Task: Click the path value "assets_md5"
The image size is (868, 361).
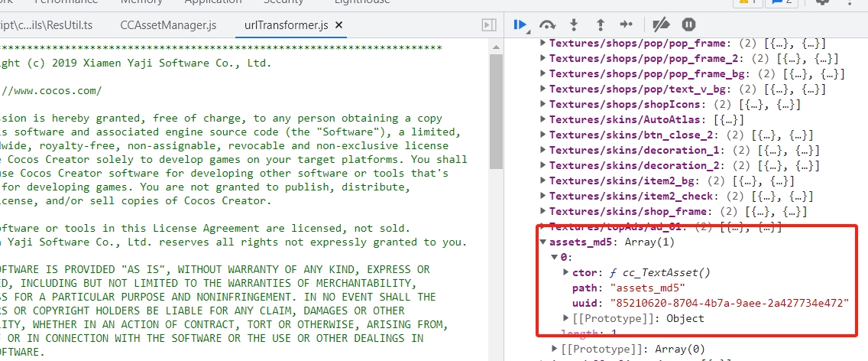Action: coord(648,288)
